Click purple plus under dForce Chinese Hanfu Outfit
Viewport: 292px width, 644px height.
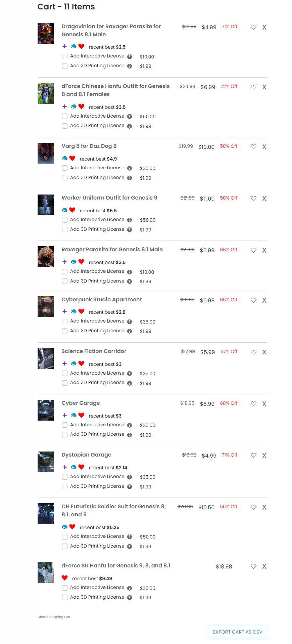click(65, 106)
